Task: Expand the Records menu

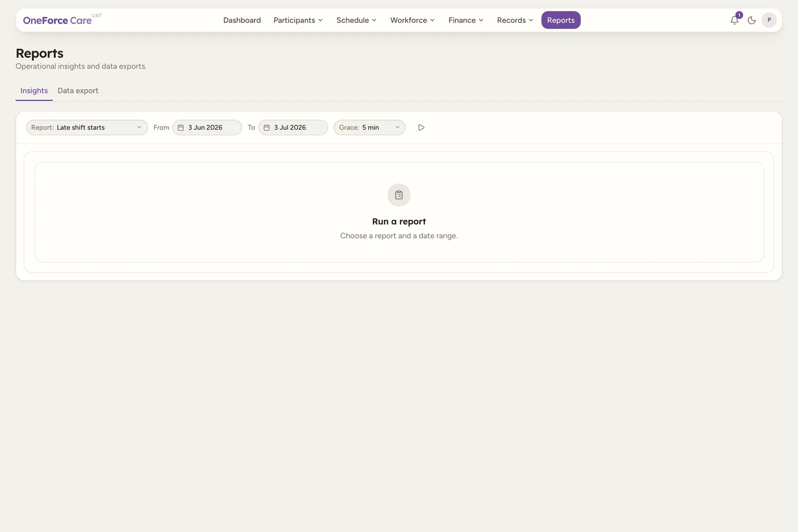Action: [515, 20]
